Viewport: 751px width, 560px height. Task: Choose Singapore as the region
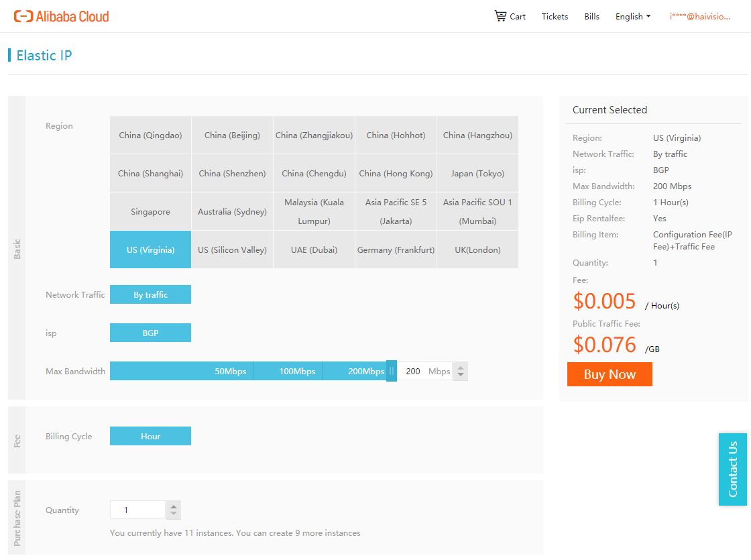click(150, 212)
